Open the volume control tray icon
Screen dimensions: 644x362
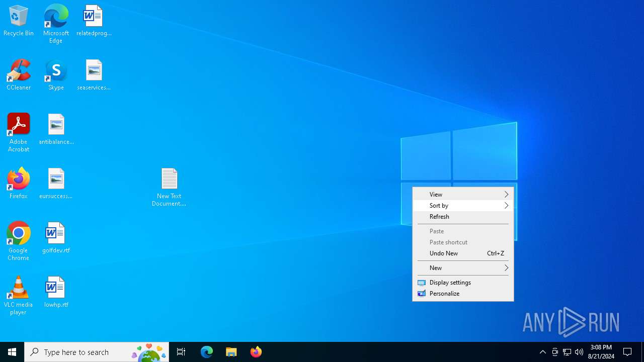tap(579, 352)
